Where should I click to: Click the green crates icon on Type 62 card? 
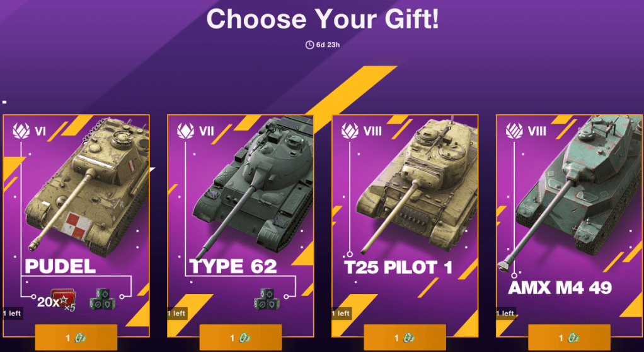tap(267, 299)
